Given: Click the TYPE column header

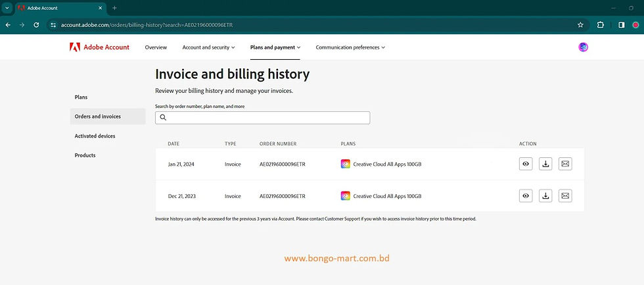Looking at the screenshot, I should click(x=231, y=144).
